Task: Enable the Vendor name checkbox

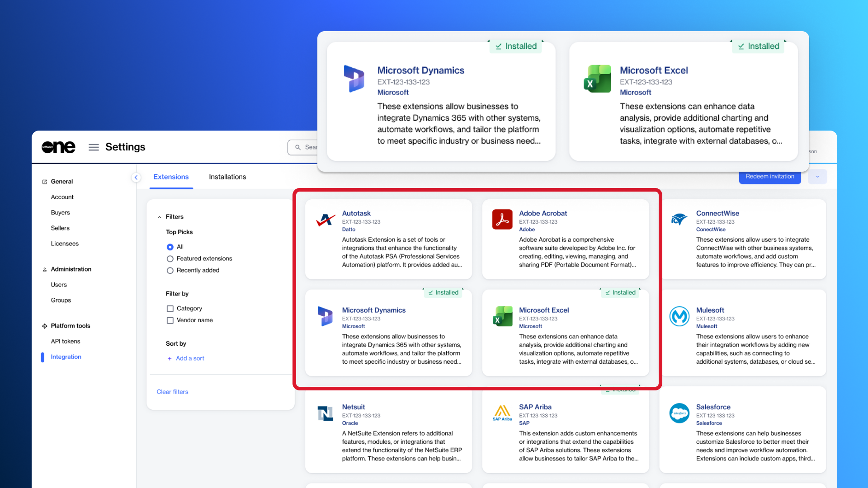Action: (x=170, y=320)
